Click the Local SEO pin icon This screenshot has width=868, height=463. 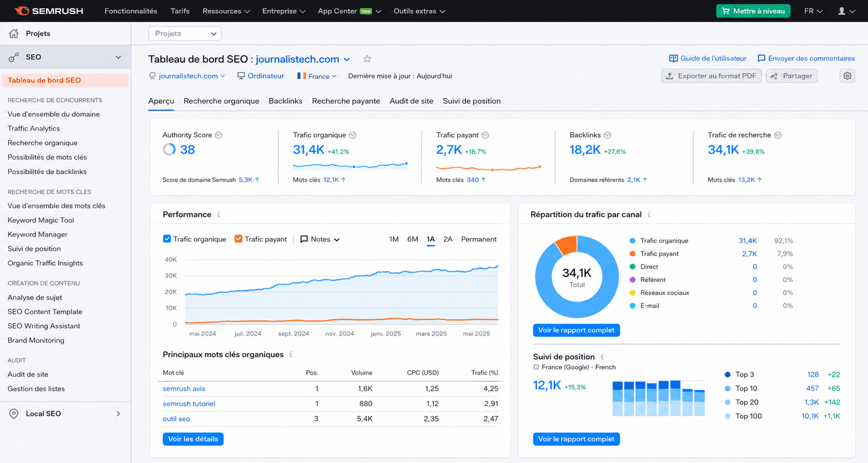tap(14, 414)
